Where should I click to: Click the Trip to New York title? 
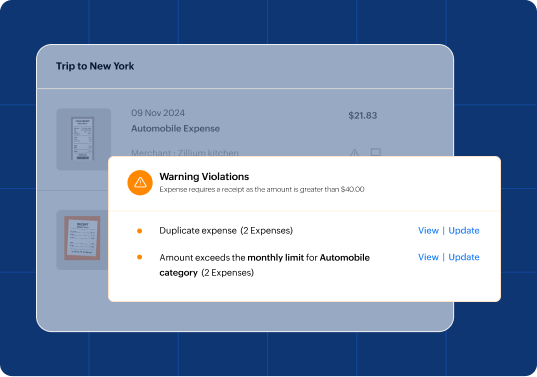[x=95, y=66]
